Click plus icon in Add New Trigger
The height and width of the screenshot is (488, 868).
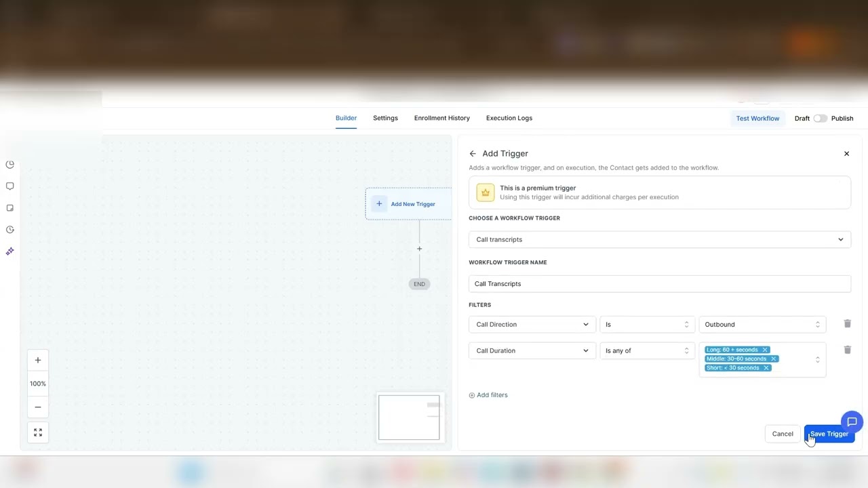click(379, 203)
